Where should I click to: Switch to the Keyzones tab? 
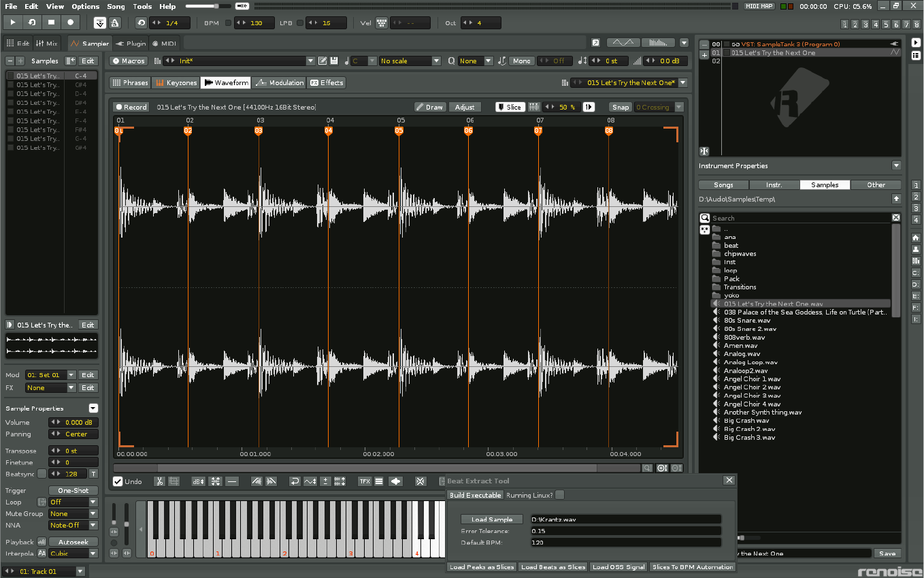pos(176,82)
